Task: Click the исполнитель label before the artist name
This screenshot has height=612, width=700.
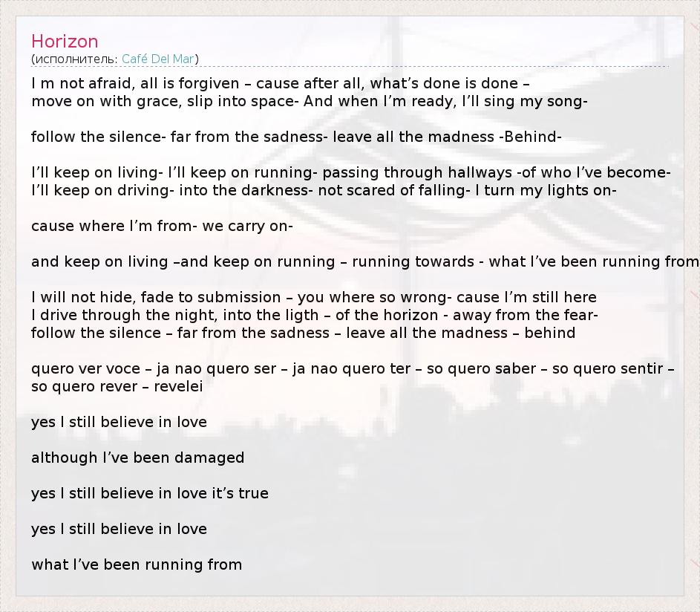Action: 75,59
